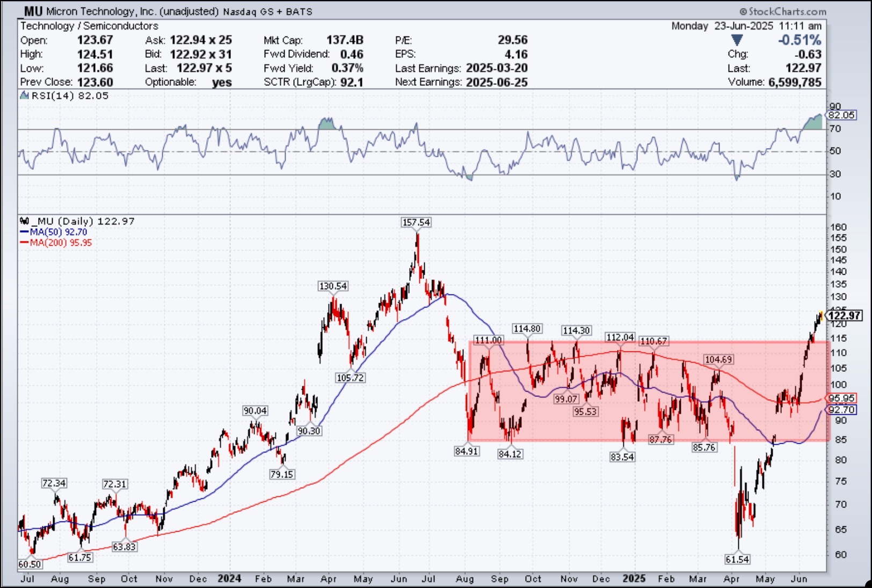Click the 72.31 price label

pos(114,484)
